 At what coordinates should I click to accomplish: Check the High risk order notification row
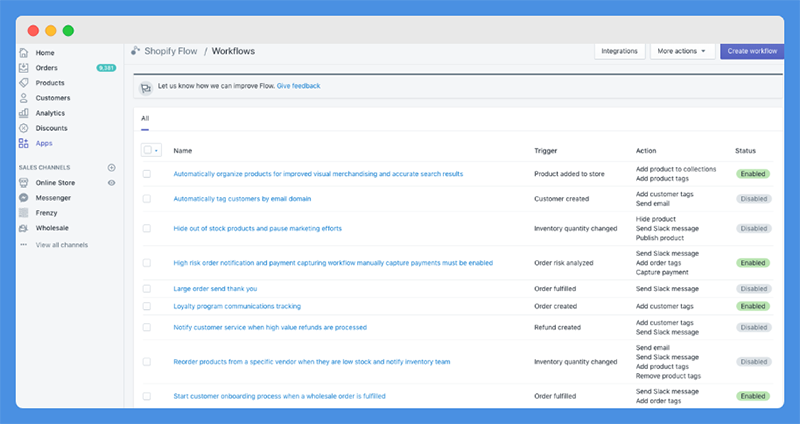point(147,263)
